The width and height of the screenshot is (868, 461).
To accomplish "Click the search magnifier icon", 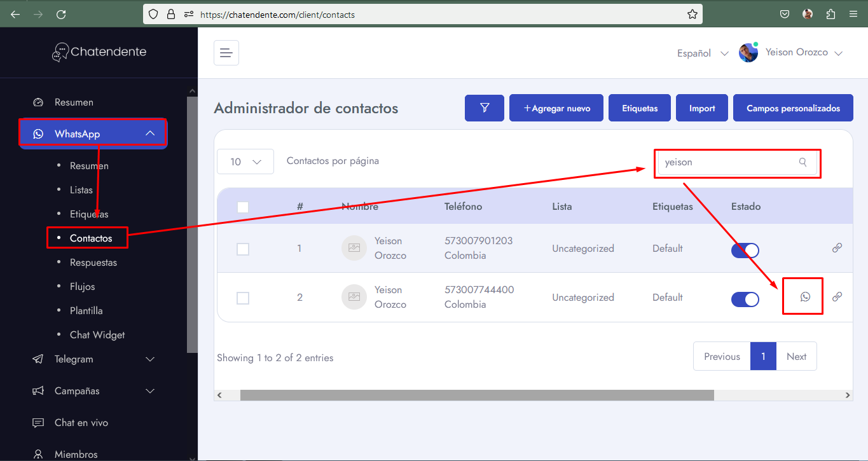I will 803,162.
